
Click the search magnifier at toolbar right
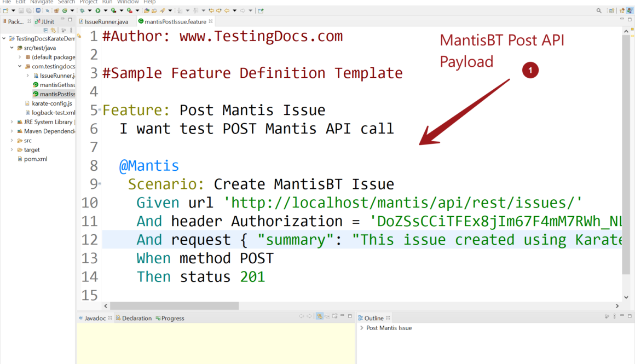[x=599, y=10]
